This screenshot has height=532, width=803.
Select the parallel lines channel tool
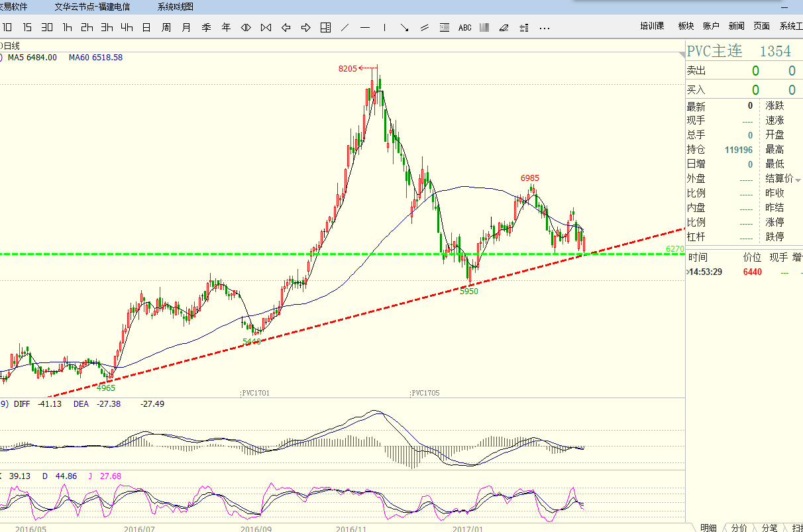coord(425,27)
